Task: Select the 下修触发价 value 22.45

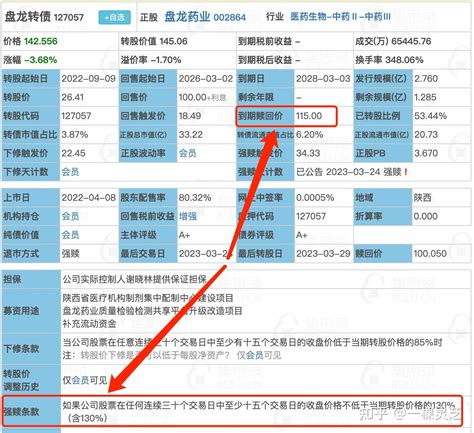Action: pos(73,153)
